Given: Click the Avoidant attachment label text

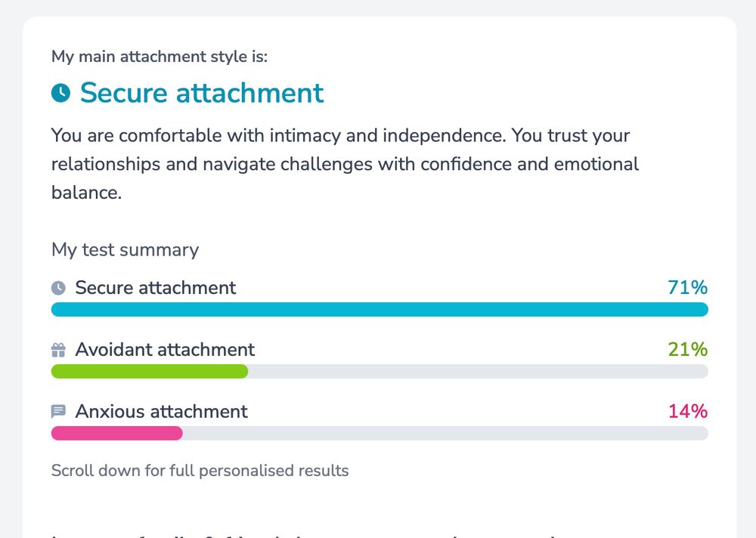Looking at the screenshot, I should 165,349.
